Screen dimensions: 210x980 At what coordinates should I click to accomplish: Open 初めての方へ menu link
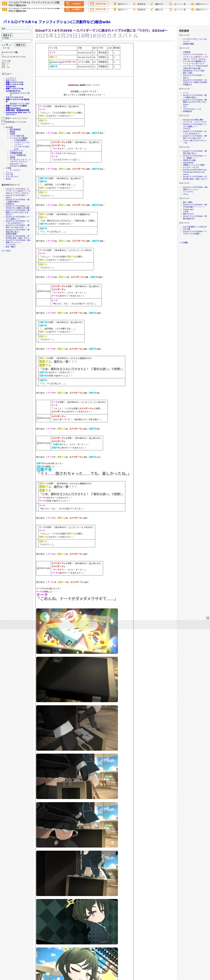pyautogui.click(x=11, y=80)
